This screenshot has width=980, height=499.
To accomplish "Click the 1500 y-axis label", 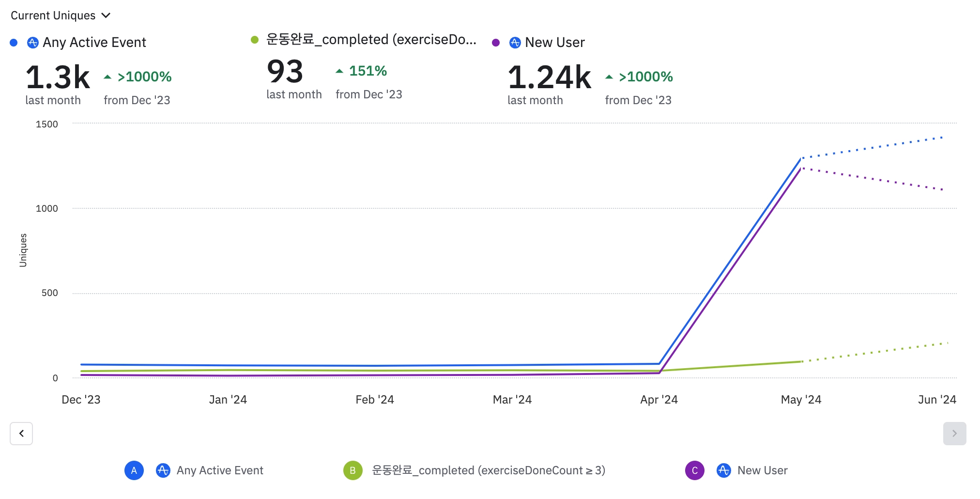I will [47, 124].
